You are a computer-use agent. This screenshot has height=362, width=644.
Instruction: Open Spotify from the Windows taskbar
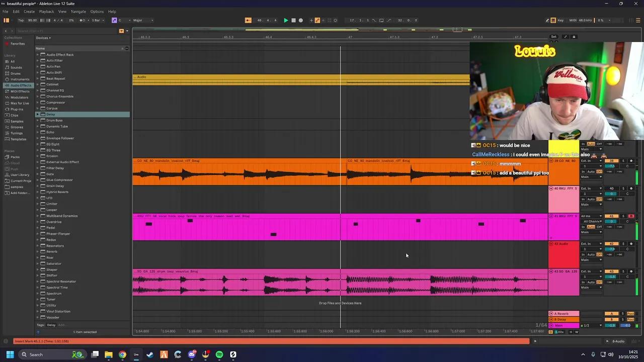219,354
